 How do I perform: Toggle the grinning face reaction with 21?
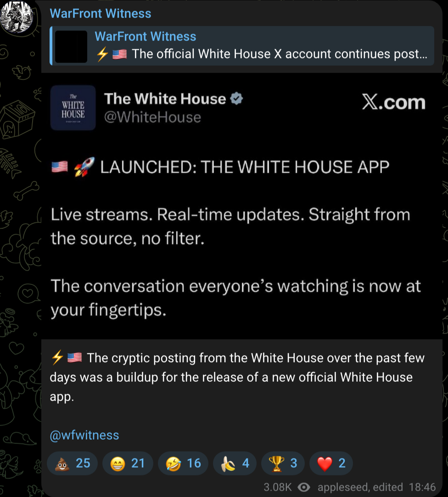[x=128, y=463]
